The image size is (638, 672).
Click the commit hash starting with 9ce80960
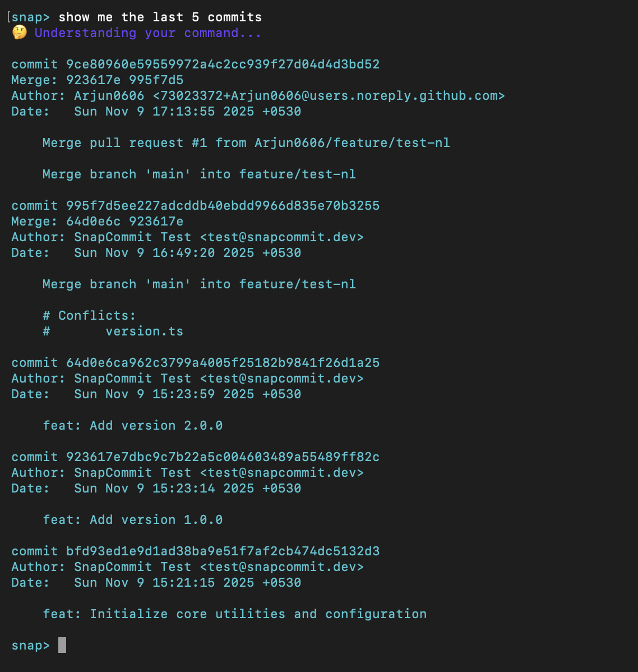pyautogui.click(x=223, y=64)
